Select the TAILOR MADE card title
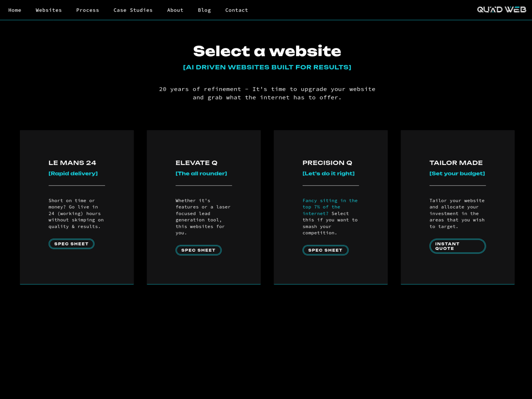532x399 pixels. coord(456,163)
